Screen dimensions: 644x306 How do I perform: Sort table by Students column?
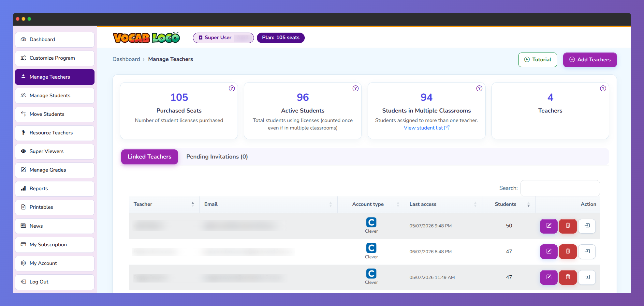[x=509, y=204]
